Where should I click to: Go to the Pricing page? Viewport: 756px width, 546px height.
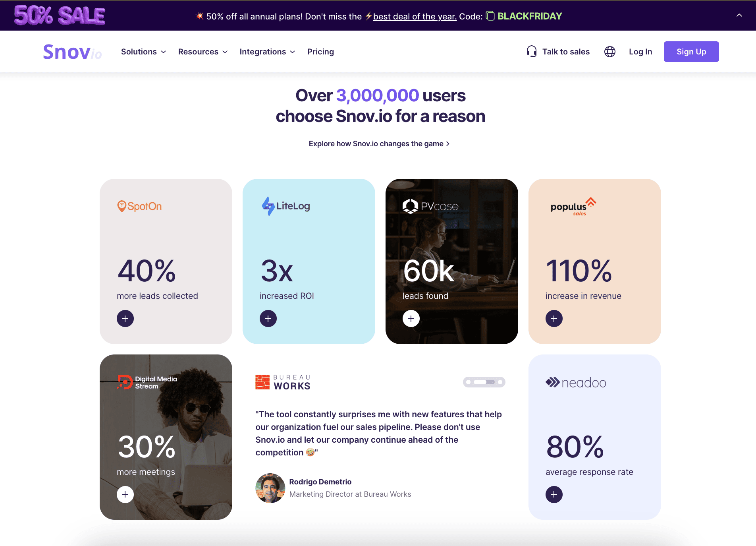pos(320,51)
